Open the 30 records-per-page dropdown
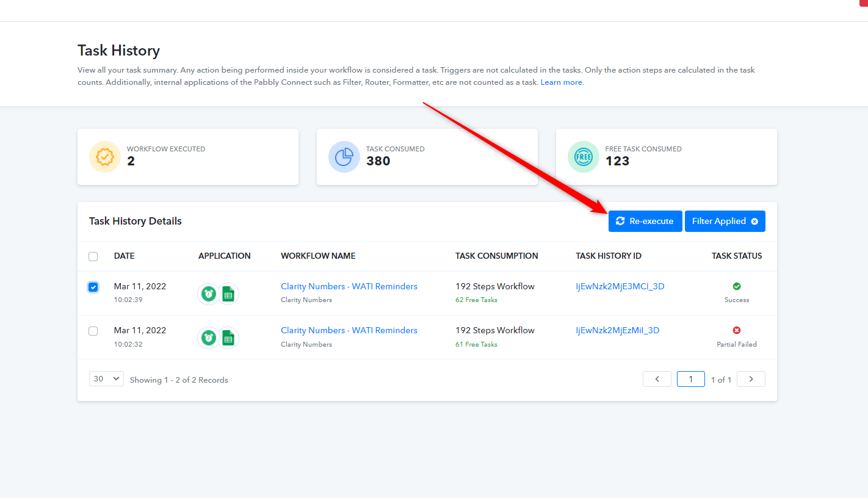Screen dimensions: 868x498 click(106, 379)
